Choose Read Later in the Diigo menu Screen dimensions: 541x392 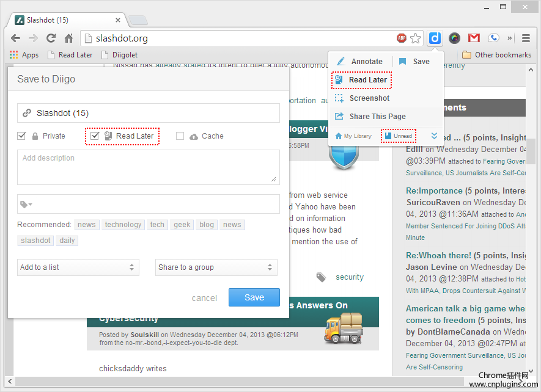[x=361, y=80]
